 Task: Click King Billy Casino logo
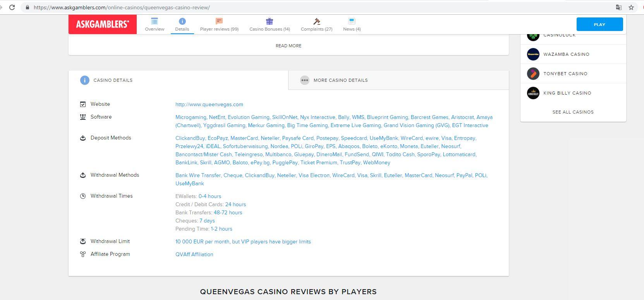[x=533, y=93]
